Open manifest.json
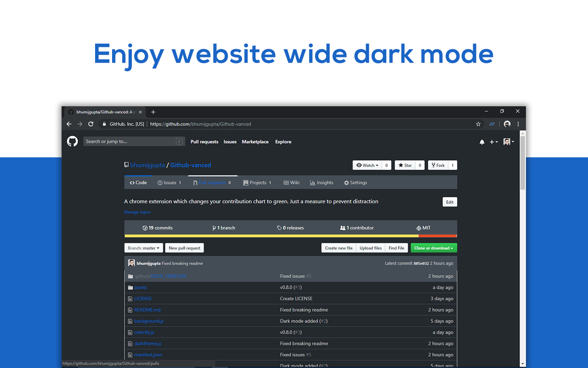The image size is (588, 368). click(148, 355)
